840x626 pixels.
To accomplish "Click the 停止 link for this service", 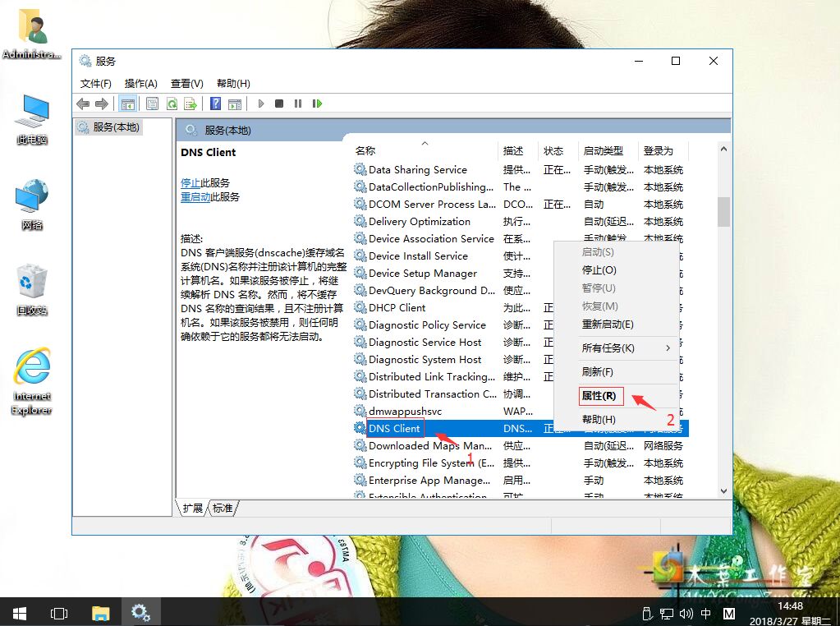I will point(190,182).
